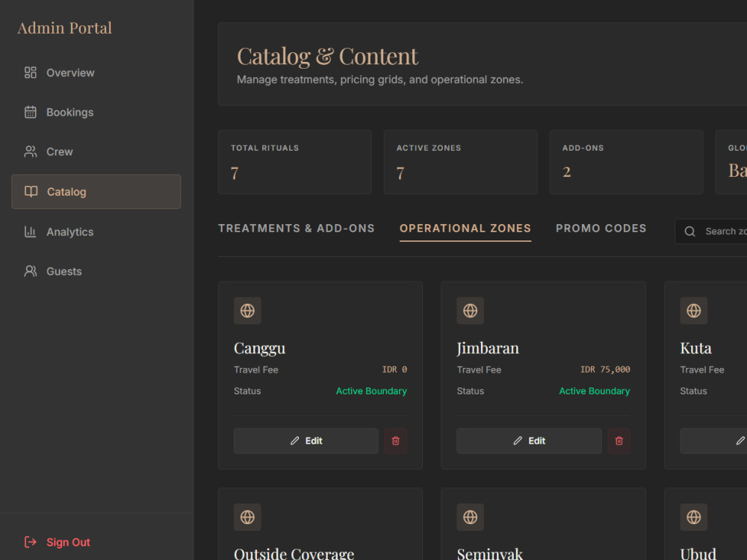Click the Canggu zone globe icon

point(247,311)
